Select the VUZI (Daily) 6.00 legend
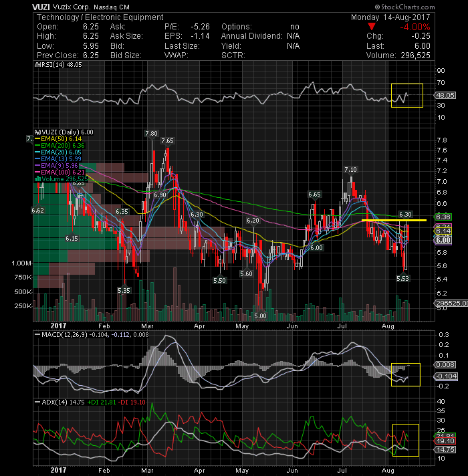 point(68,132)
